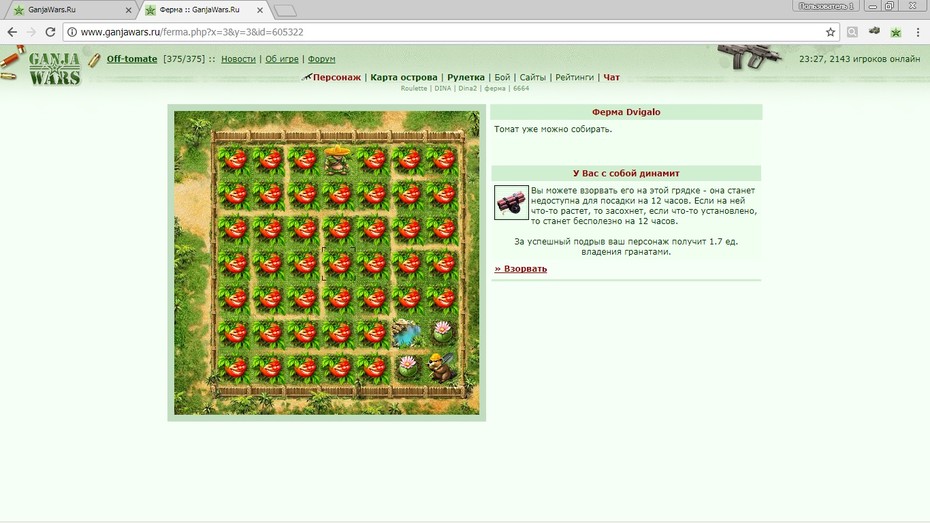Focus the browser address bar

tap(451, 32)
